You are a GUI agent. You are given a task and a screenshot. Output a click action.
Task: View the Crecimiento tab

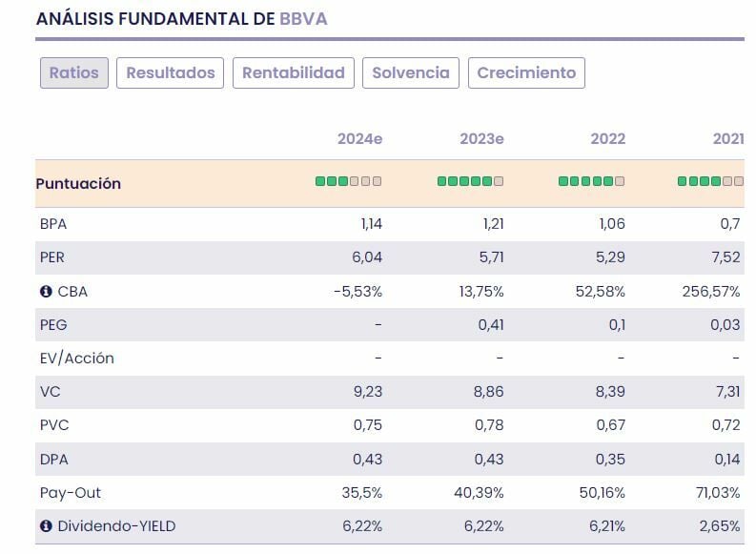(526, 73)
